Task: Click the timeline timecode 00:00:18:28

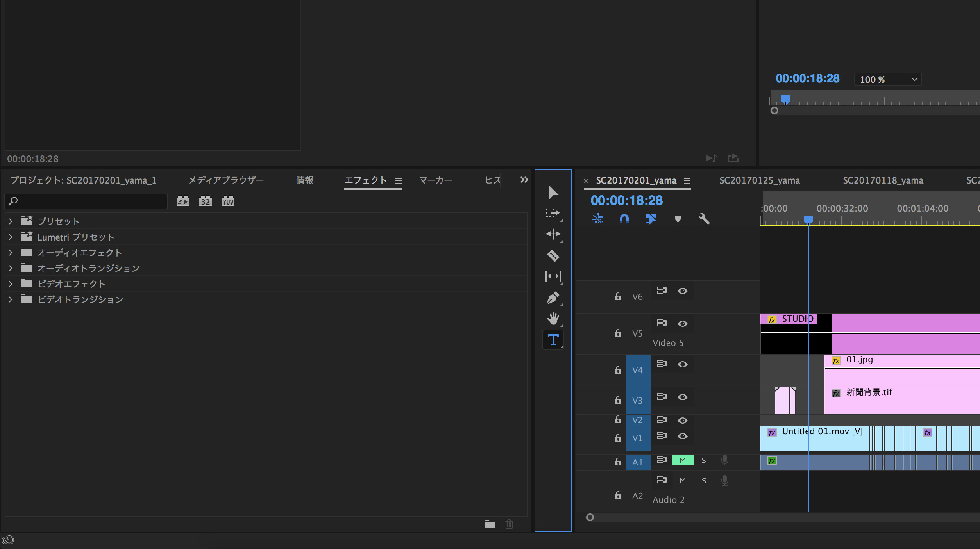Action: [626, 201]
